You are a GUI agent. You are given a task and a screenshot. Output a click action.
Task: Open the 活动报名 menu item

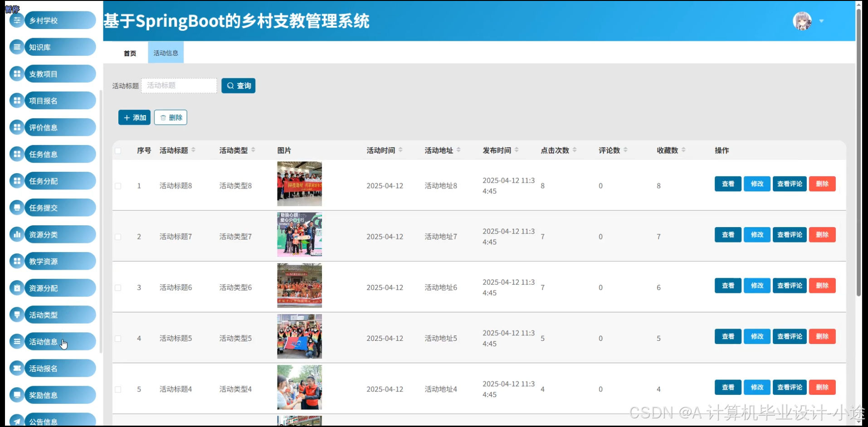coord(60,368)
